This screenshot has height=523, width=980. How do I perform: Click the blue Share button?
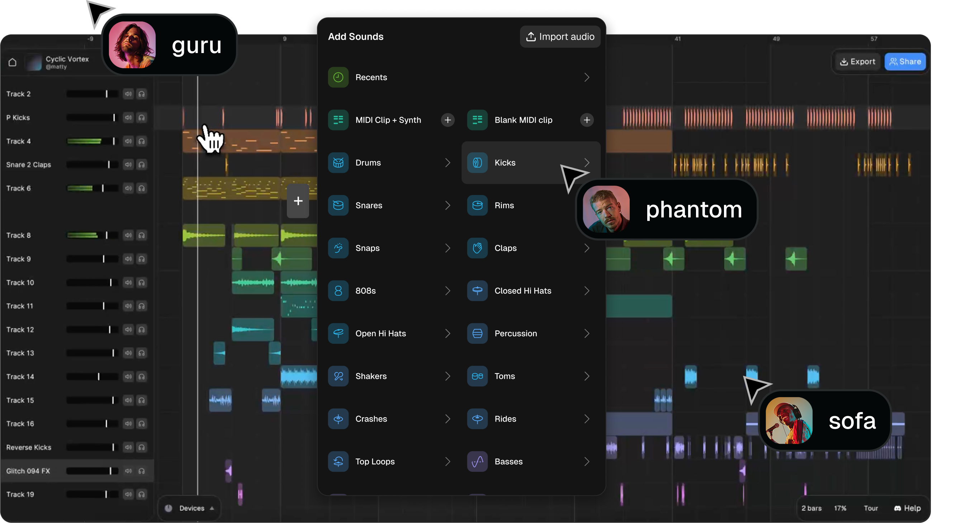(x=905, y=62)
